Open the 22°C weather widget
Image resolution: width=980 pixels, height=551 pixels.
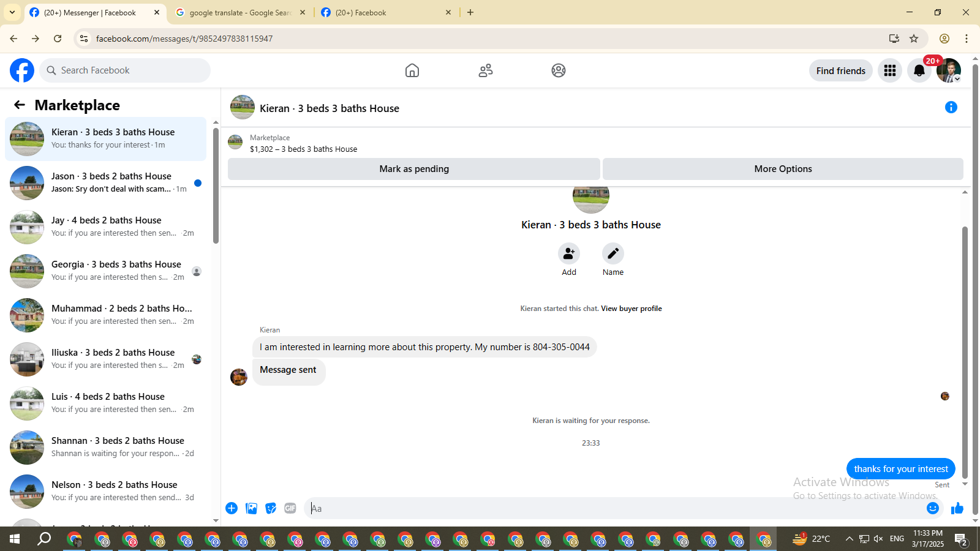(x=812, y=539)
